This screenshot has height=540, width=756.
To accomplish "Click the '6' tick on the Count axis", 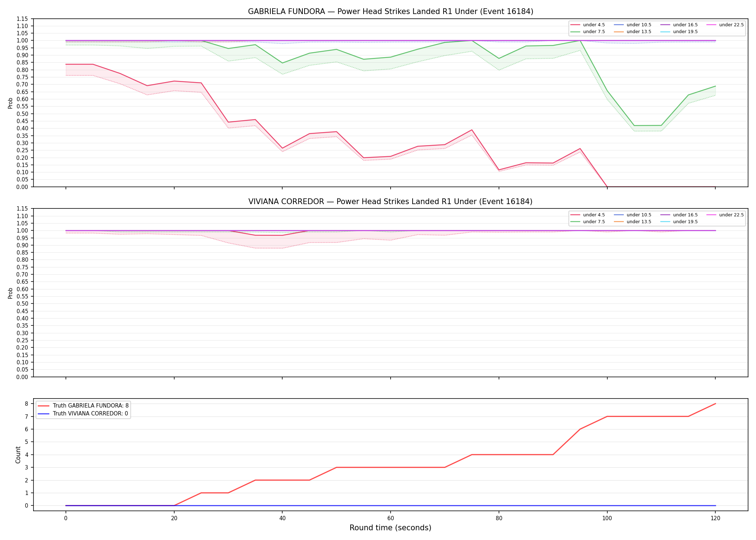I will tap(26, 429).
